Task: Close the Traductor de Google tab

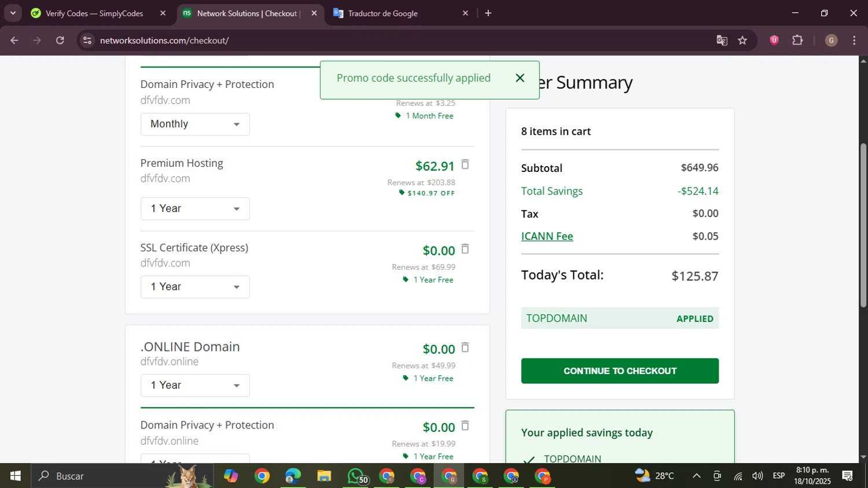Action: [x=465, y=13]
